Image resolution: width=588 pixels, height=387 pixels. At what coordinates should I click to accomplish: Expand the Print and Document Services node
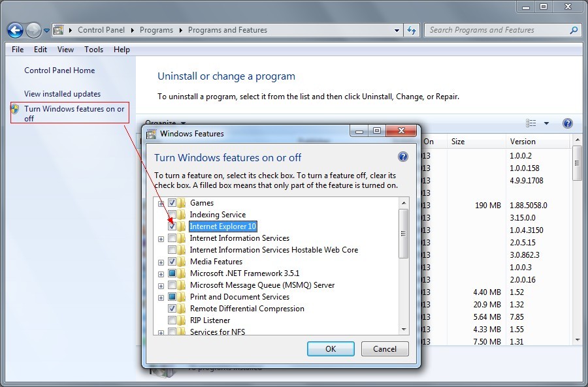pyautogui.click(x=161, y=298)
